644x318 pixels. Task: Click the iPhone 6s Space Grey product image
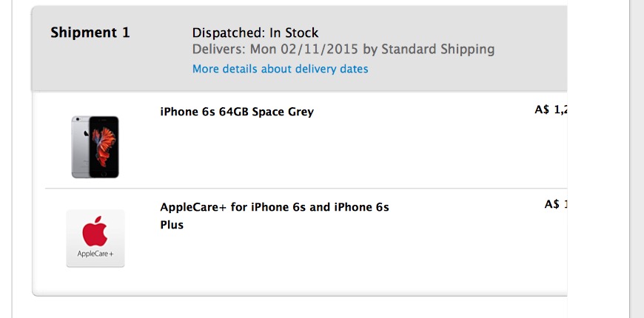pyautogui.click(x=95, y=146)
